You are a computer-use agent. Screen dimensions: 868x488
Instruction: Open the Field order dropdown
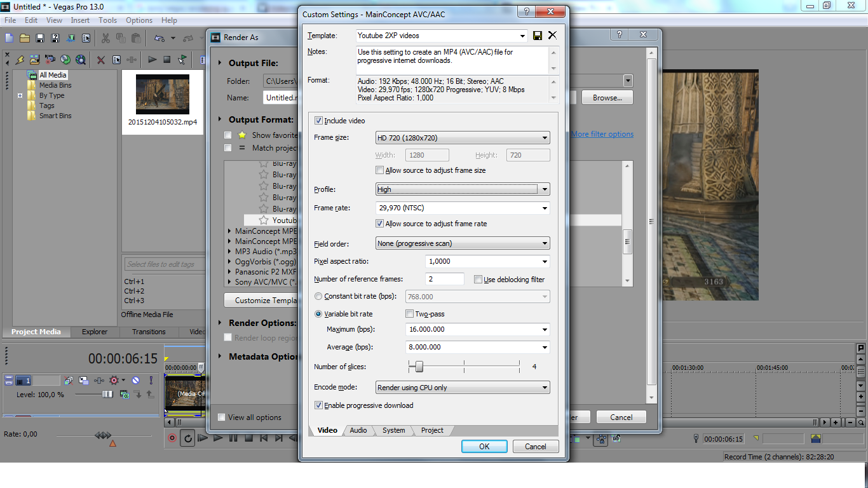463,243
